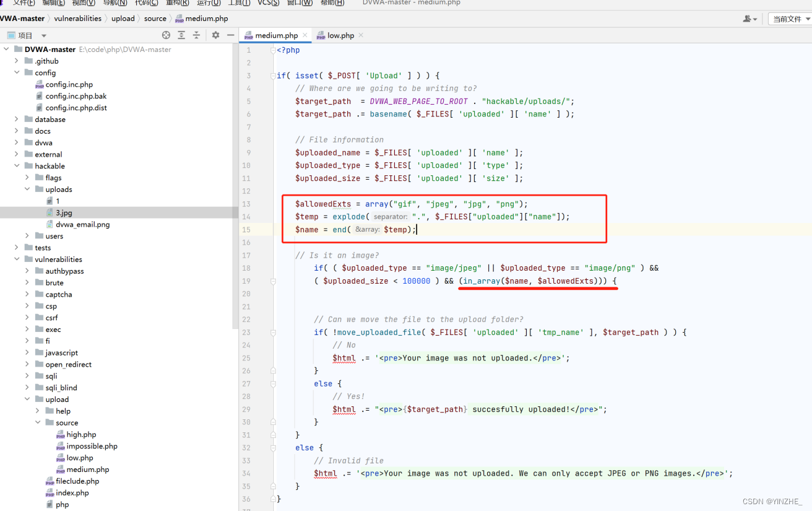Click the 3.jpg file icon in tree
Viewport: 812px width, 511px height.
pos(50,213)
